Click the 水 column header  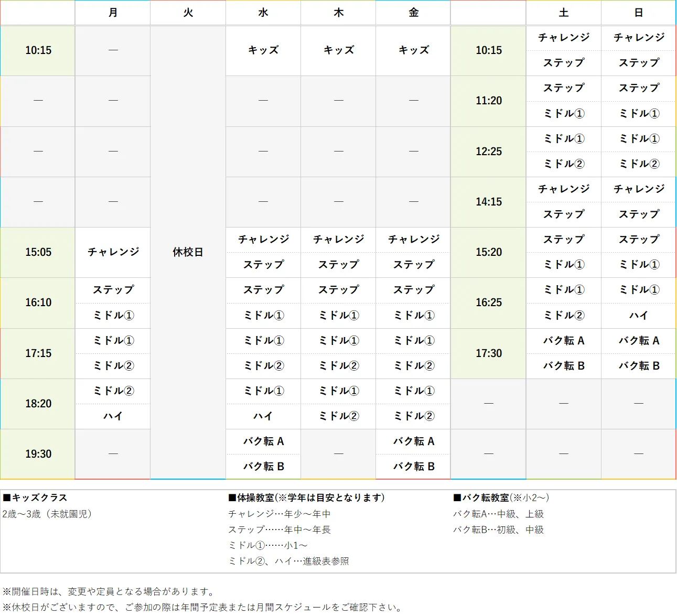pos(263,13)
